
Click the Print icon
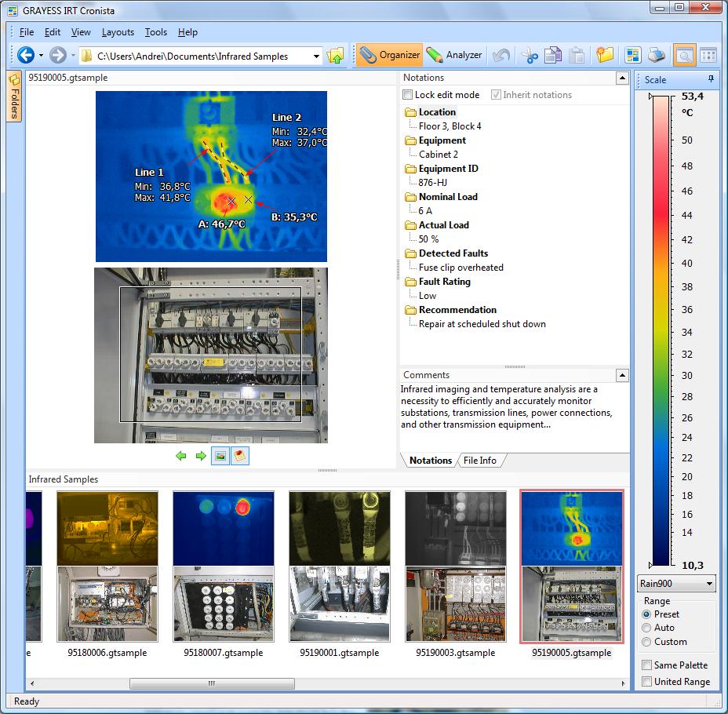pyautogui.click(x=656, y=56)
